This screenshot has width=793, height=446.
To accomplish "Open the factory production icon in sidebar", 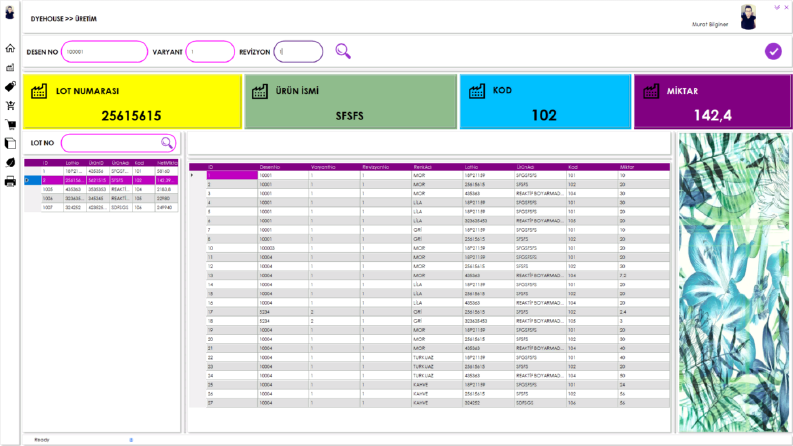I will point(10,67).
